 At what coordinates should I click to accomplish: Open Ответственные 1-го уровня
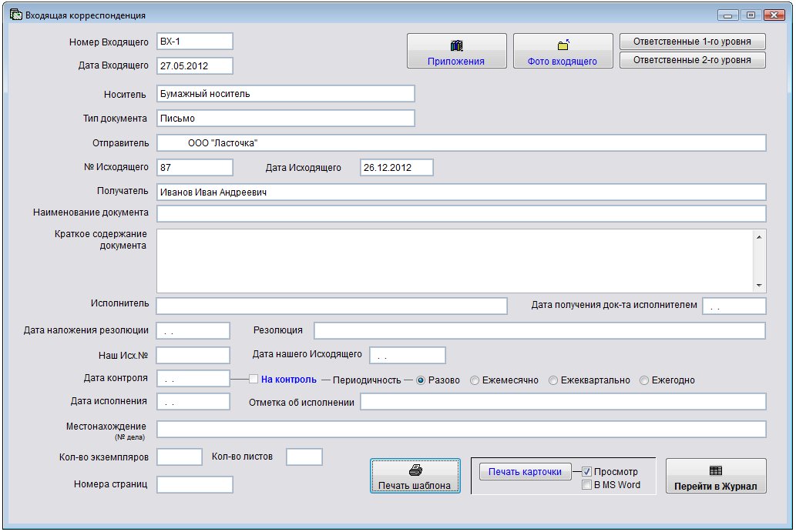692,42
